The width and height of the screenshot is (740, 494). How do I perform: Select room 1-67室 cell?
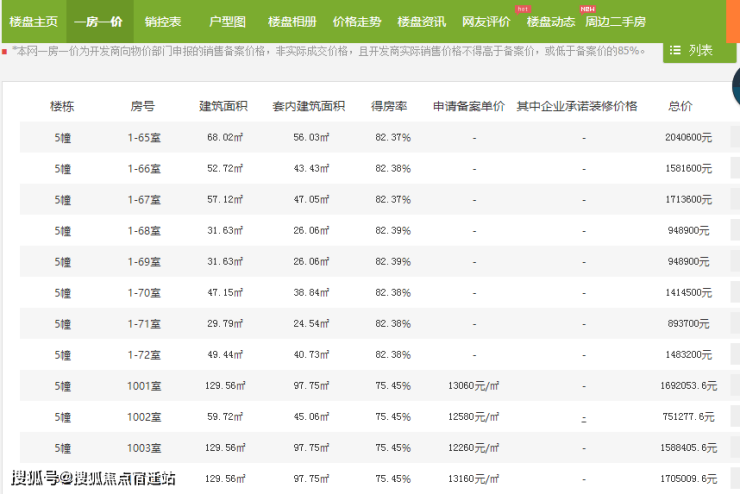pyautogui.click(x=144, y=200)
